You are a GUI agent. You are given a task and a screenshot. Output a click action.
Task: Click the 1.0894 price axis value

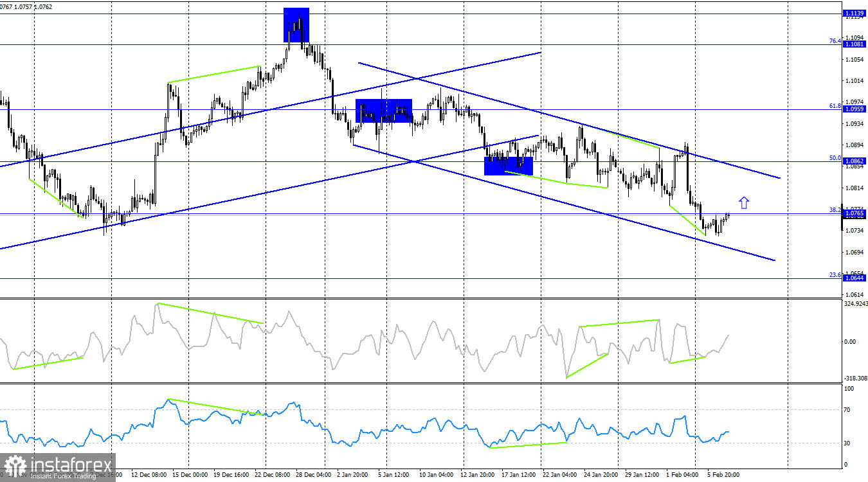tap(854, 145)
